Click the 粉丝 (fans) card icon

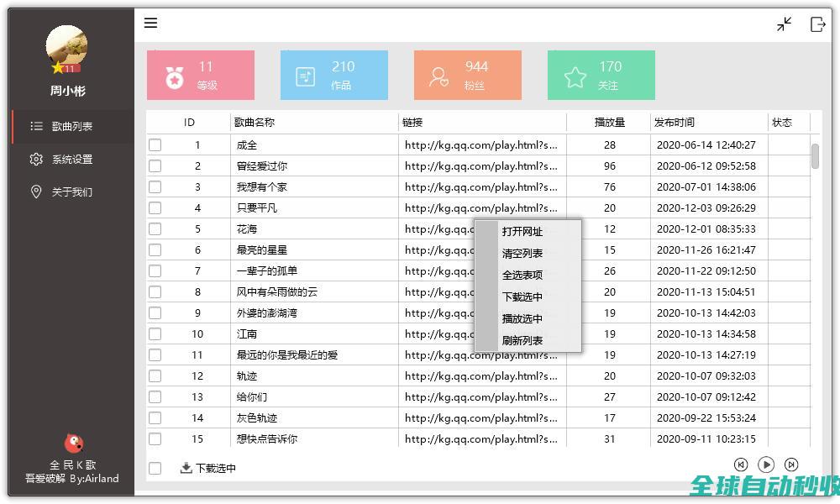pos(439,75)
